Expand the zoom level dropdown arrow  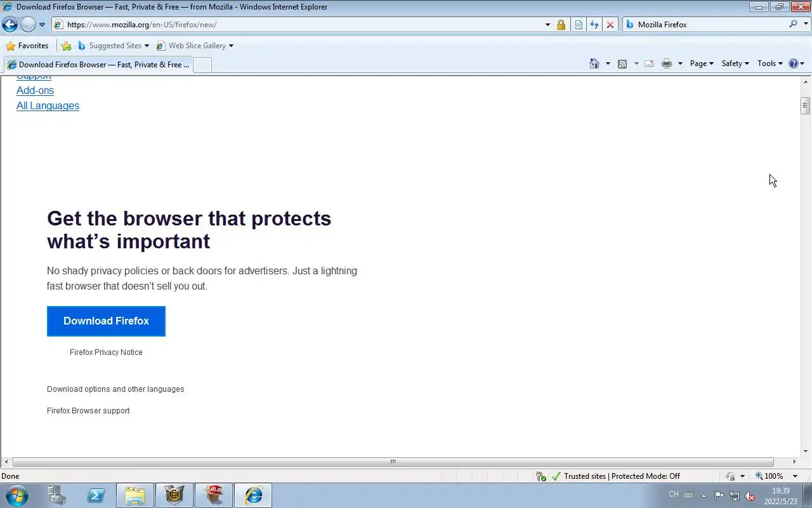pyautogui.click(x=795, y=476)
